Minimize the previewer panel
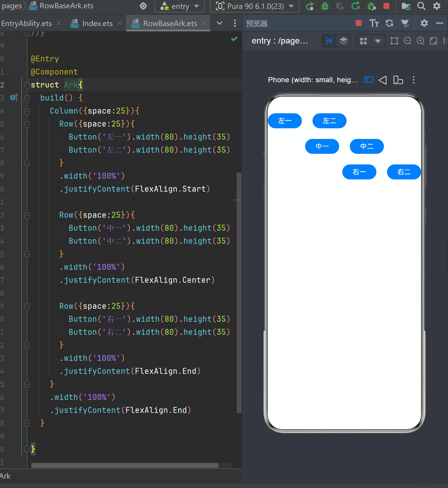The height and width of the screenshot is (488, 448). pos(440,23)
